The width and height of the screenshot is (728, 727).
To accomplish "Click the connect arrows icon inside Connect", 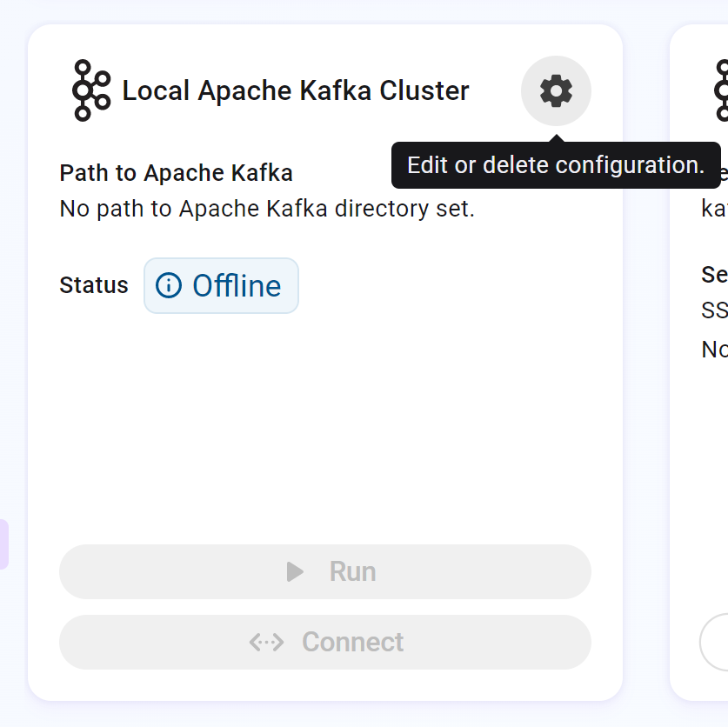I will 266,643.
